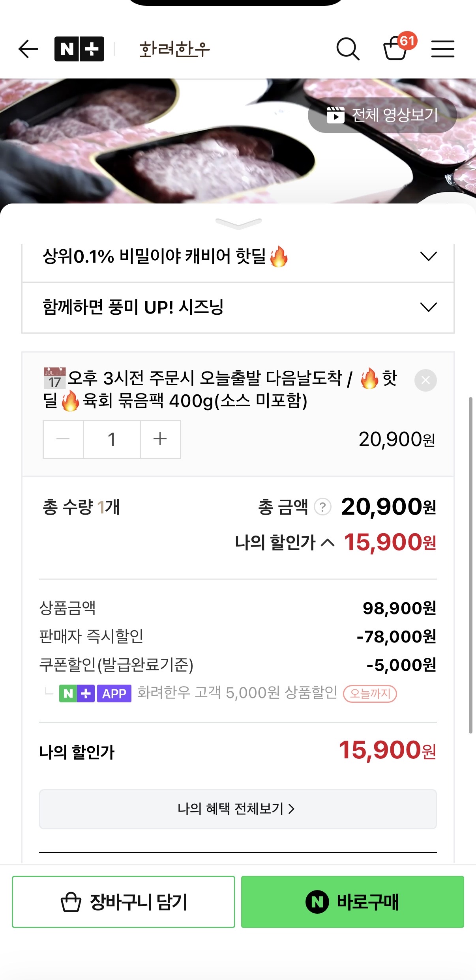Open the N+ store home logo
The image size is (476, 980).
point(79,49)
